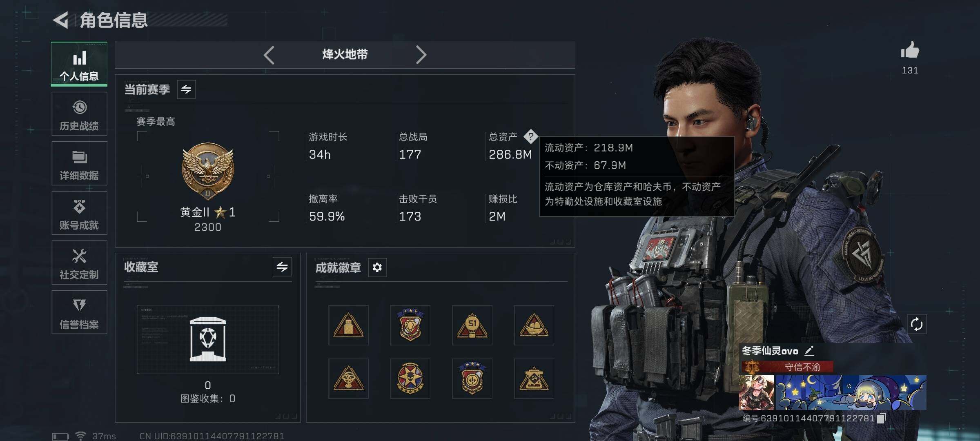Open the 成就徽章 gear settings

(377, 267)
